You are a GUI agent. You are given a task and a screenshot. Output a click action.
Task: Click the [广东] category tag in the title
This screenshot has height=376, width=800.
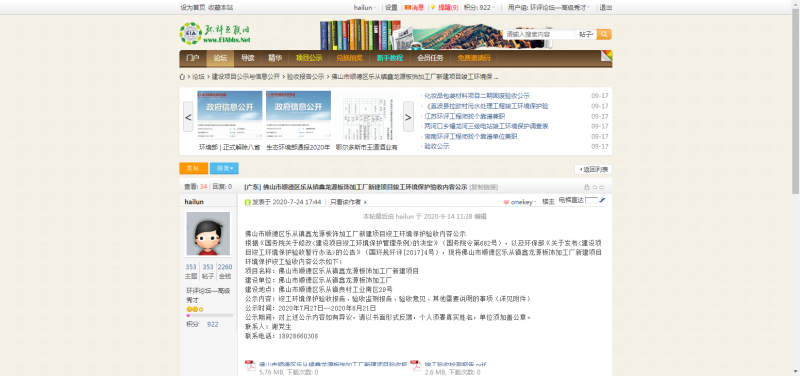point(253,187)
